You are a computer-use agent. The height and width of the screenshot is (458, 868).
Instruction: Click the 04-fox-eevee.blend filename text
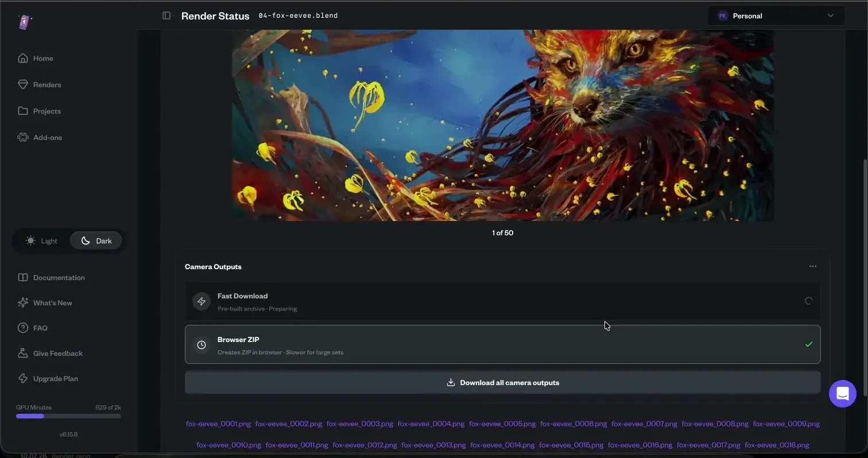[298, 15]
